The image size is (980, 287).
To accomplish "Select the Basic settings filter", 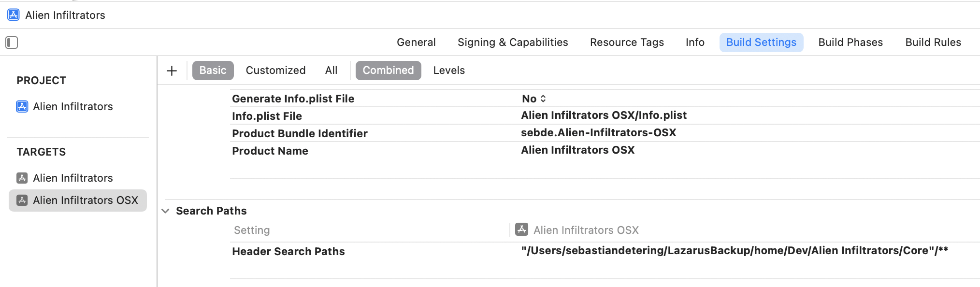I will coord(213,71).
